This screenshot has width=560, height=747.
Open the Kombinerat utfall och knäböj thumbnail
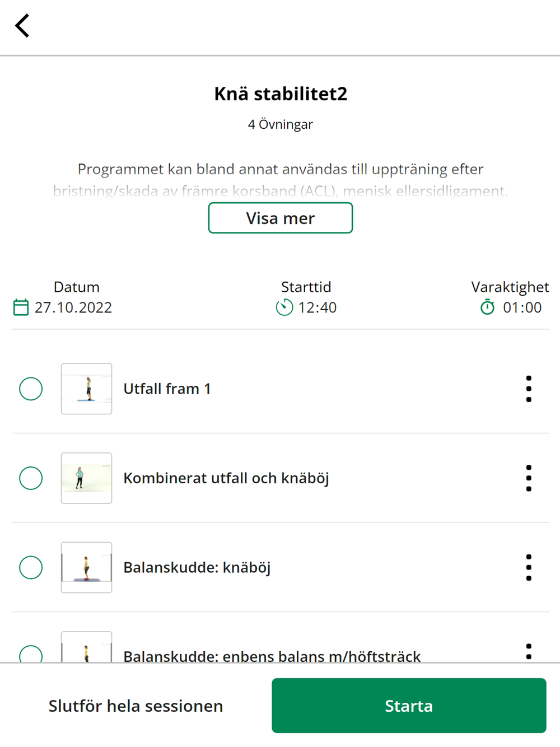(86, 478)
